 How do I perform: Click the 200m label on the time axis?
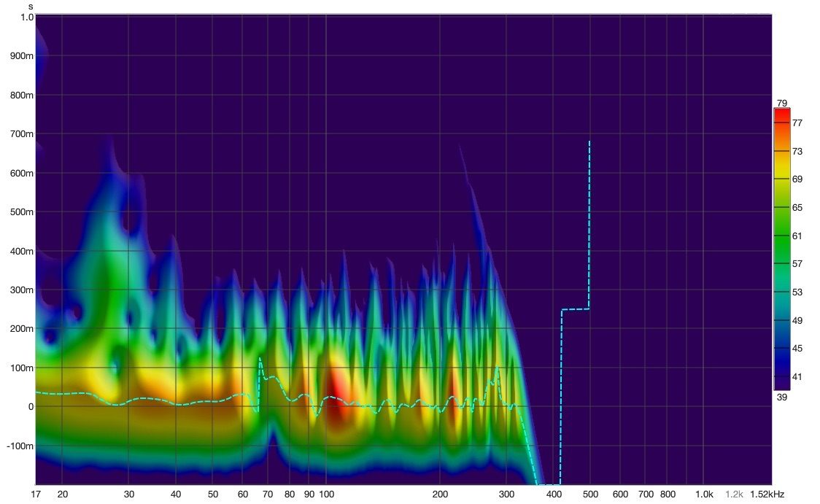22,329
